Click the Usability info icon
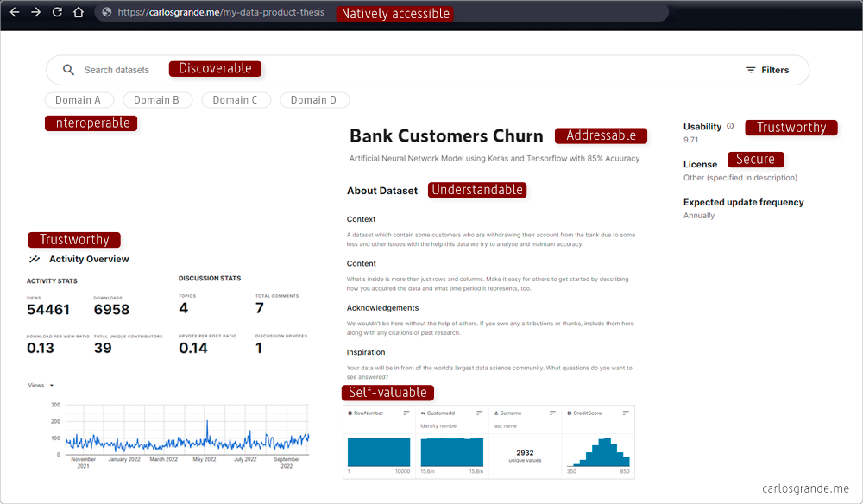 [730, 126]
